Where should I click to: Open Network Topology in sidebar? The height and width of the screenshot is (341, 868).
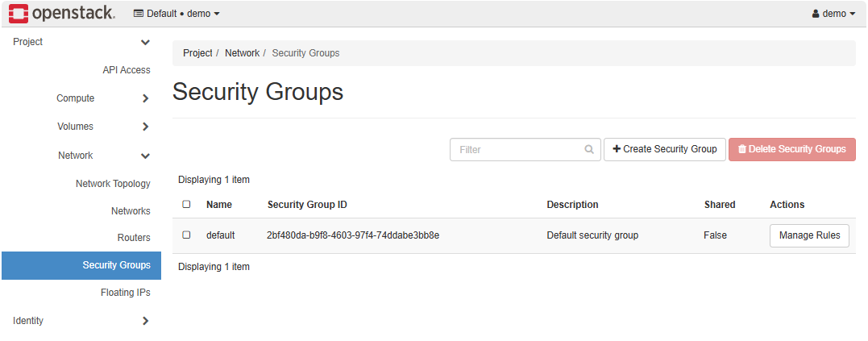coord(113,184)
